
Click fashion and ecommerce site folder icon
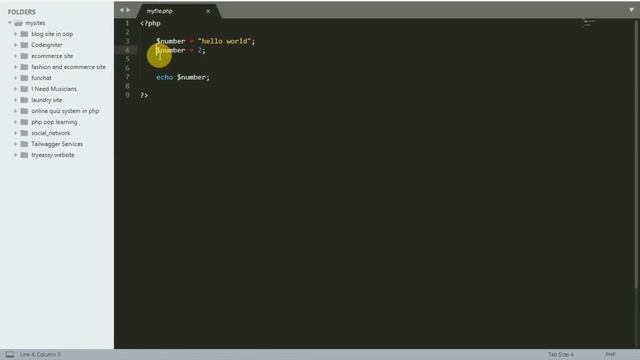[24, 67]
